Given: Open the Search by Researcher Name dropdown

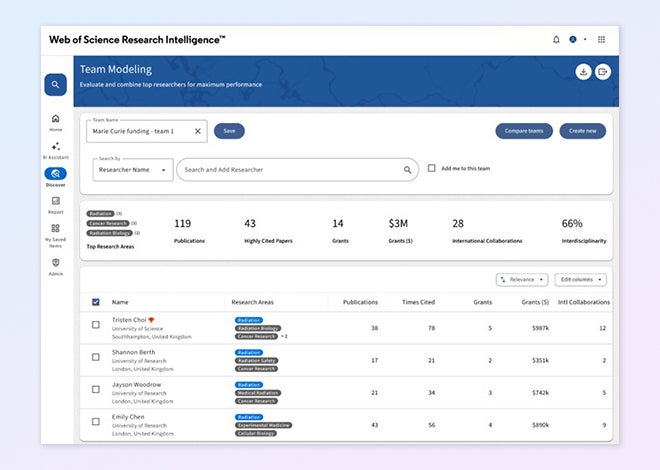Looking at the screenshot, I should [133, 170].
